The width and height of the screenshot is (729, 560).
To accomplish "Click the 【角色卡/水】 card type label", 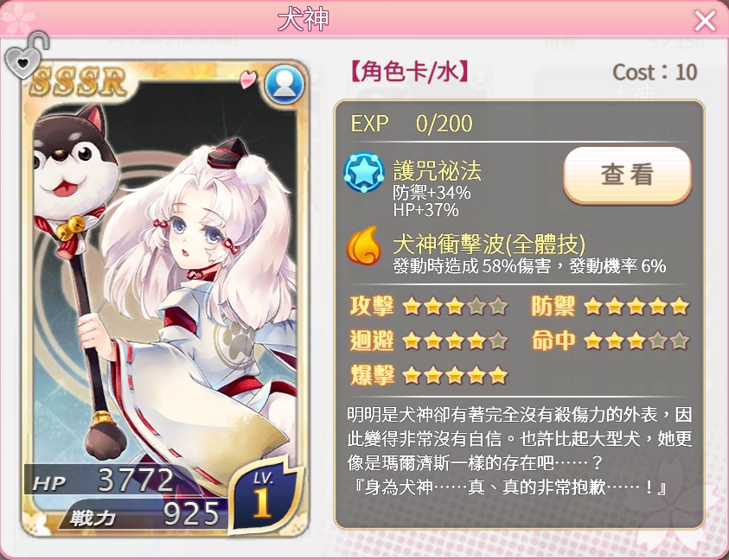I will click(408, 72).
